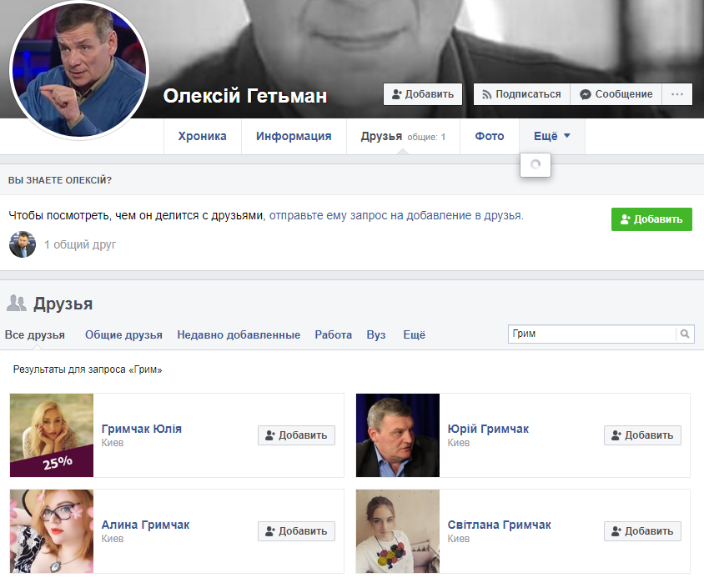
Task: Expand the Ещё dropdown in the profile tabs
Action: pyautogui.click(x=552, y=137)
